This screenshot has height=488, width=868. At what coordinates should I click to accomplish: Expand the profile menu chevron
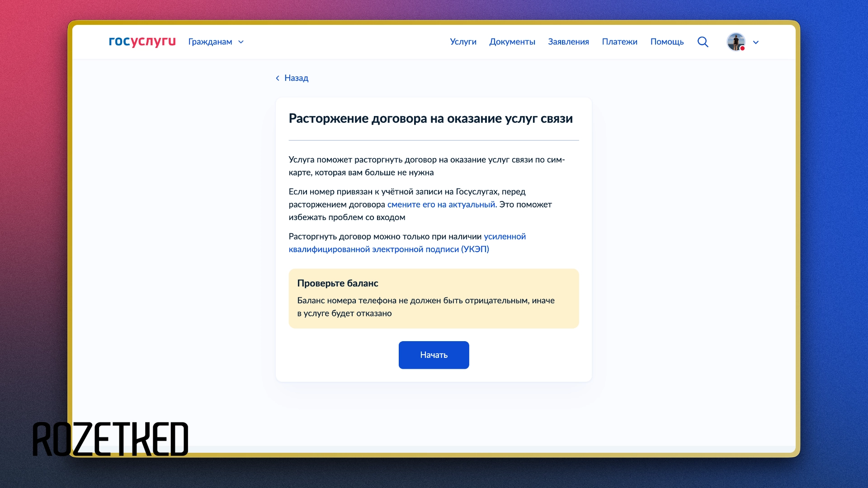click(x=756, y=42)
